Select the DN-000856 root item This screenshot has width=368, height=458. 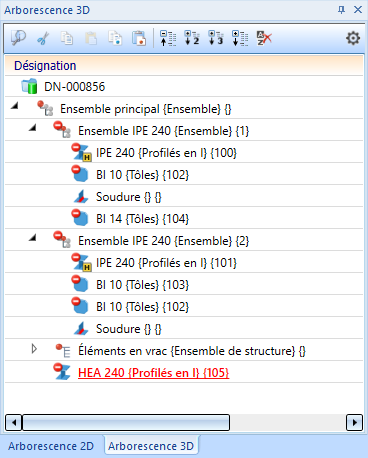pos(75,87)
